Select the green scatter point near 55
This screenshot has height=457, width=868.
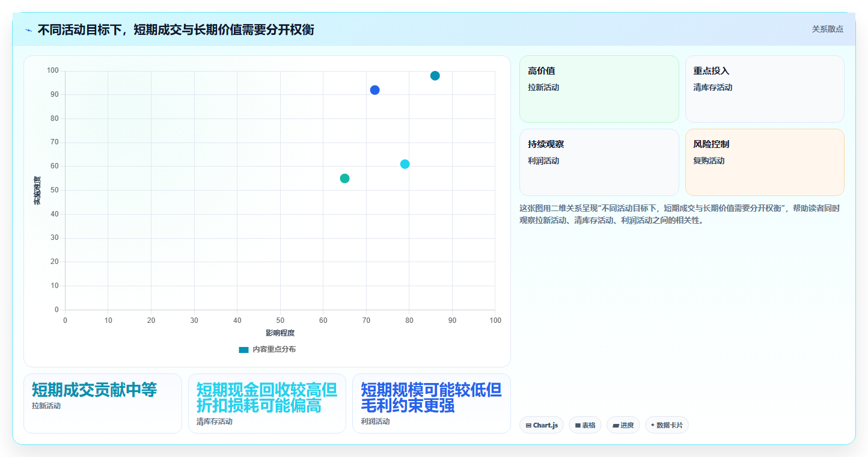click(344, 179)
